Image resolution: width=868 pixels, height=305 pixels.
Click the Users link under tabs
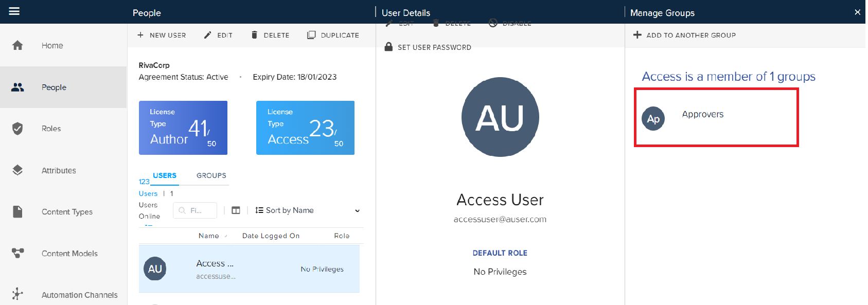tap(148, 193)
